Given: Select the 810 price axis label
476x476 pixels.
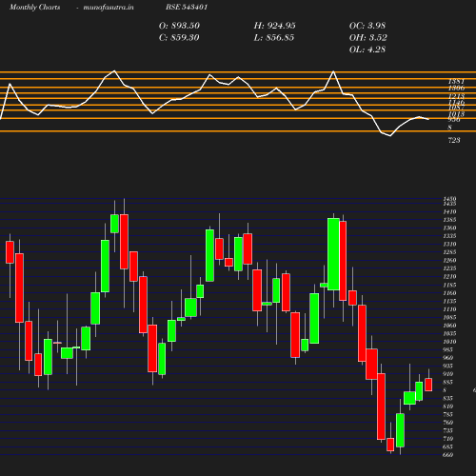Looking at the screenshot, I should coord(448,407).
